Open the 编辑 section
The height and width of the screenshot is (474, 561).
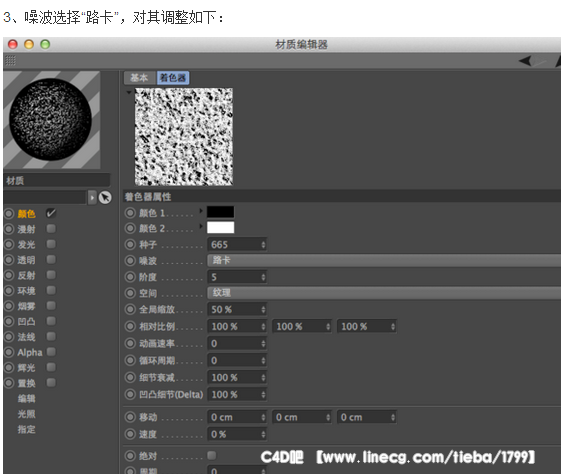point(26,399)
